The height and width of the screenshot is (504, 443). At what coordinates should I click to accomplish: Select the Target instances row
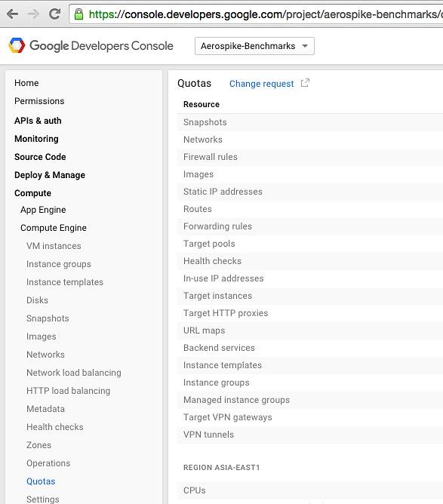point(310,296)
